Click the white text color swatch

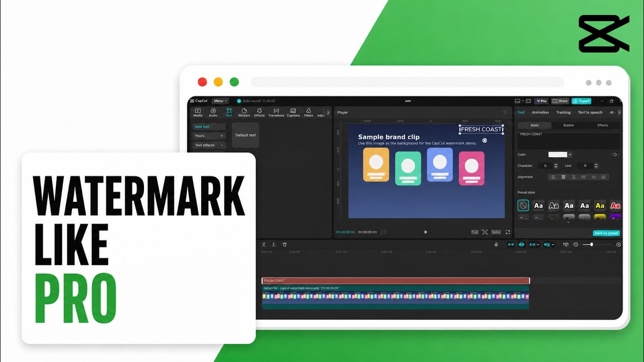(557, 154)
